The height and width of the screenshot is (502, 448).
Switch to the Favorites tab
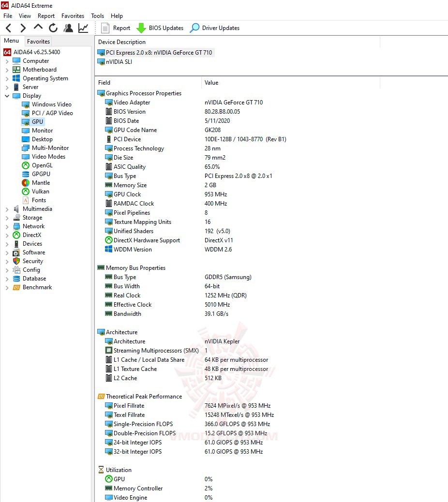(x=38, y=42)
